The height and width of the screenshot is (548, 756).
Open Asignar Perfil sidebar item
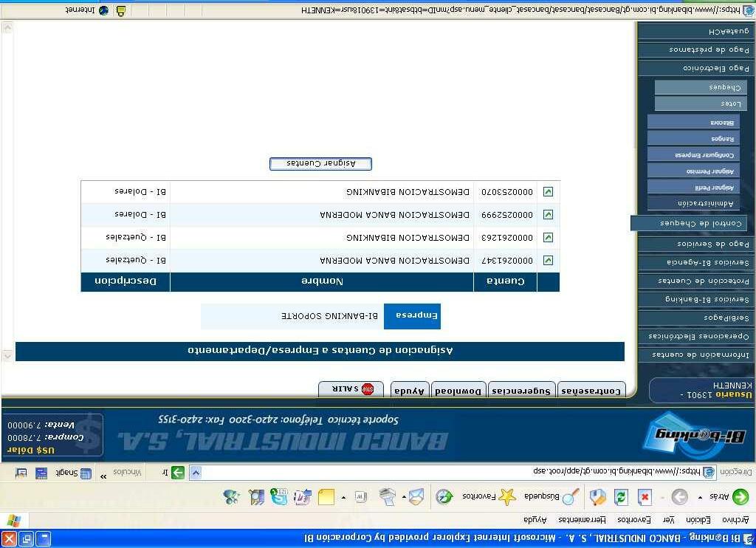[693, 188]
